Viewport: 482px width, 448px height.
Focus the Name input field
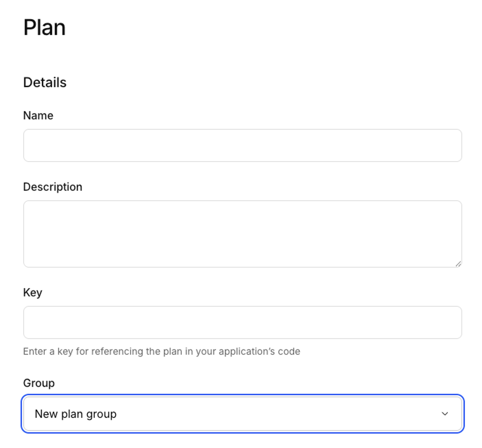242,145
